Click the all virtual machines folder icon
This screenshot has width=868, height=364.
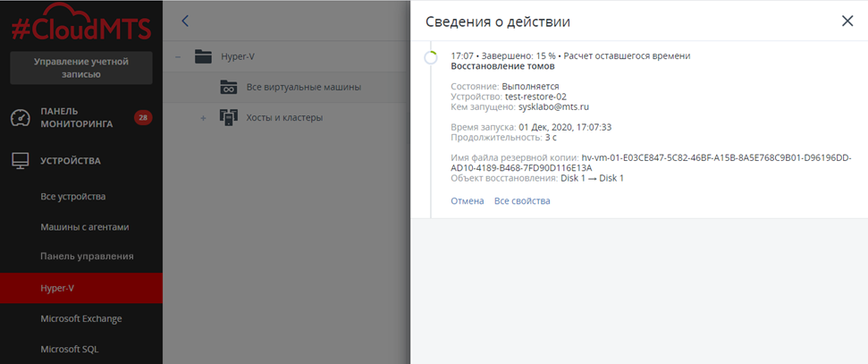[x=229, y=87]
